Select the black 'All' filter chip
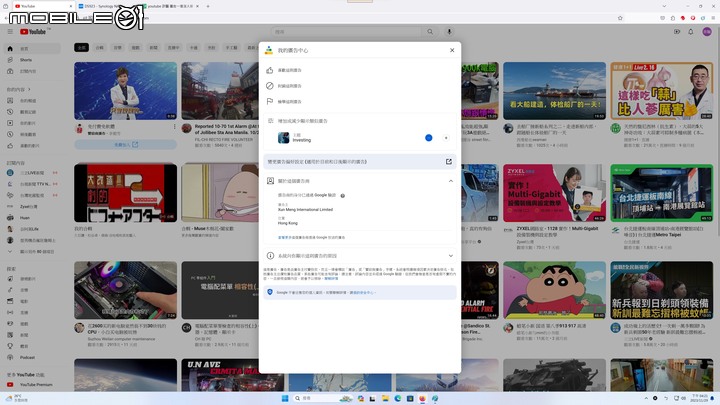Viewport: 720px width, 405px height. pos(81,47)
